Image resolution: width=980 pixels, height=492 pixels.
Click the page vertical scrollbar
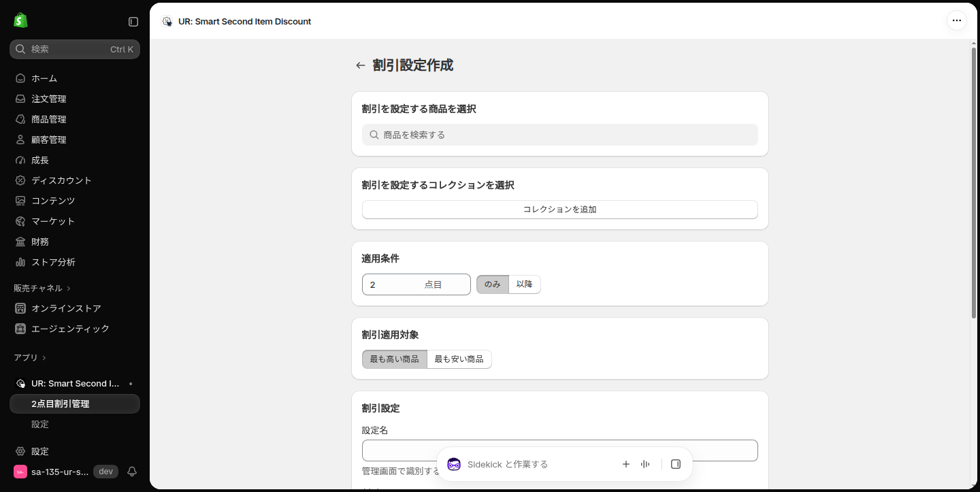pyautogui.click(x=974, y=182)
